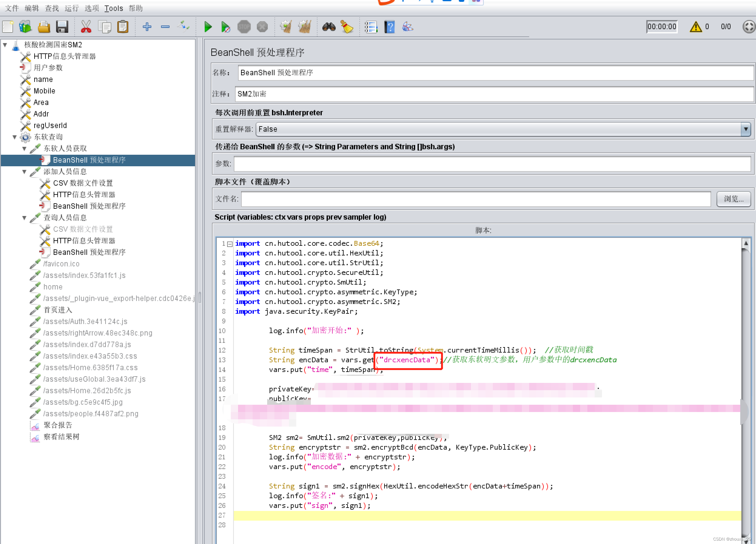Open the 帮助 menu
The image size is (756, 544).
(136, 8)
